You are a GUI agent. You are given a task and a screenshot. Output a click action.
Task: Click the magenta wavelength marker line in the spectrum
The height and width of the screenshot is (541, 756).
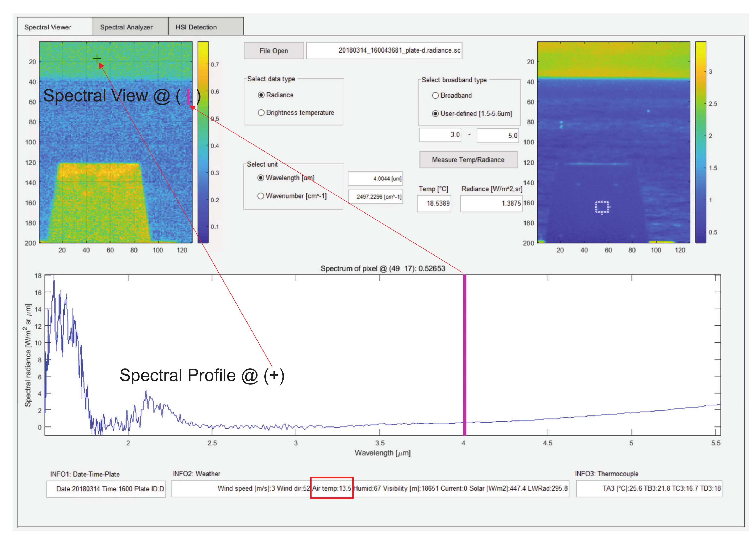[464, 353]
